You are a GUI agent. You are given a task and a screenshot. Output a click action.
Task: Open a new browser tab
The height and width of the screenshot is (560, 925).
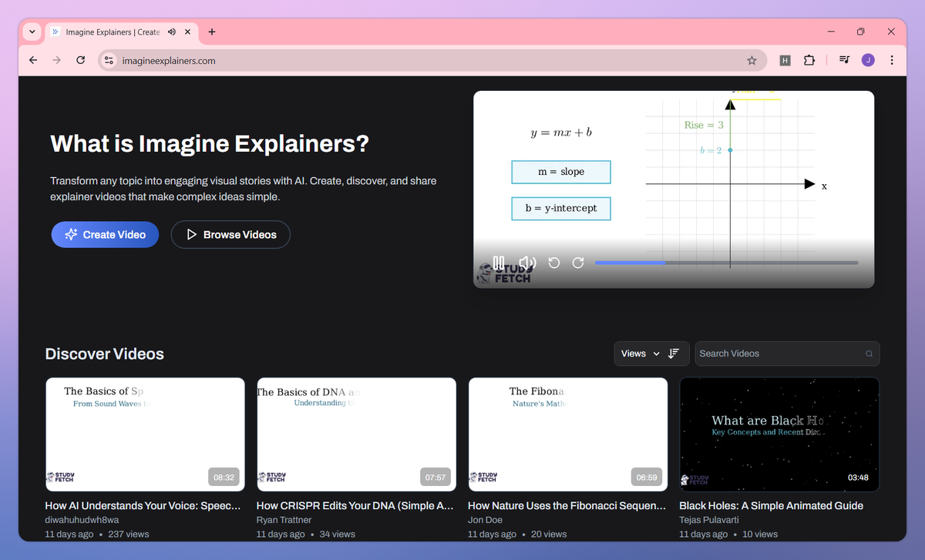[212, 32]
